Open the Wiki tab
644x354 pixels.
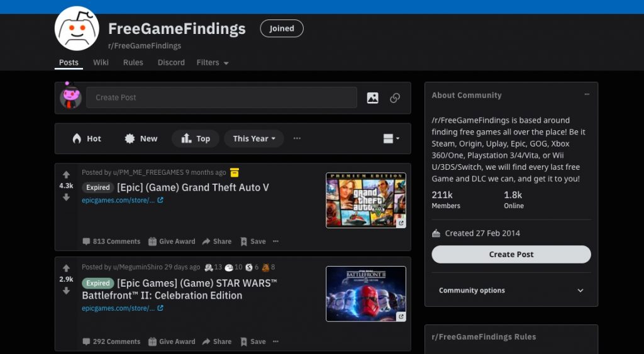(x=101, y=62)
